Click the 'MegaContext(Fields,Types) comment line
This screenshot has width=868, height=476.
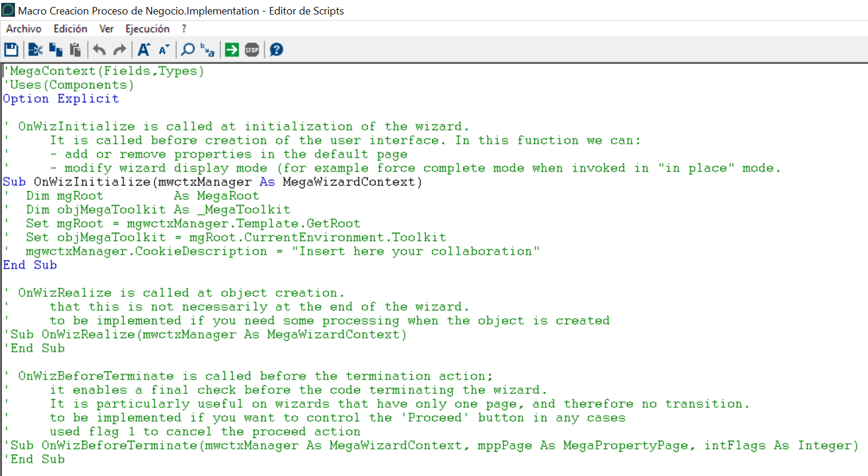tap(104, 71)
